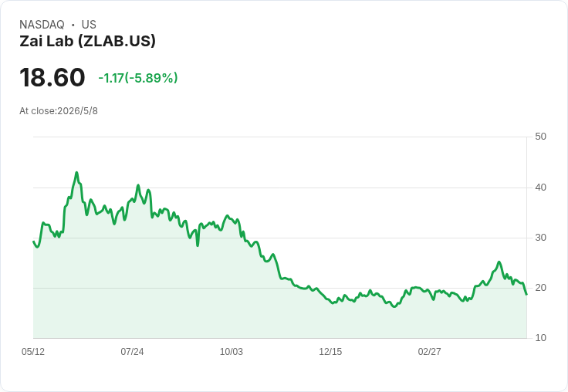Click the 40 price axis label
The height and width of the screenshot is (392, 568).
click(540, 188)
